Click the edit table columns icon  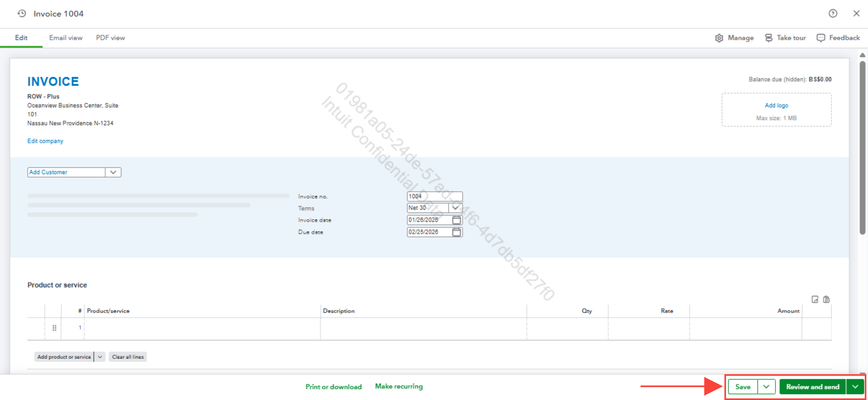815,299
